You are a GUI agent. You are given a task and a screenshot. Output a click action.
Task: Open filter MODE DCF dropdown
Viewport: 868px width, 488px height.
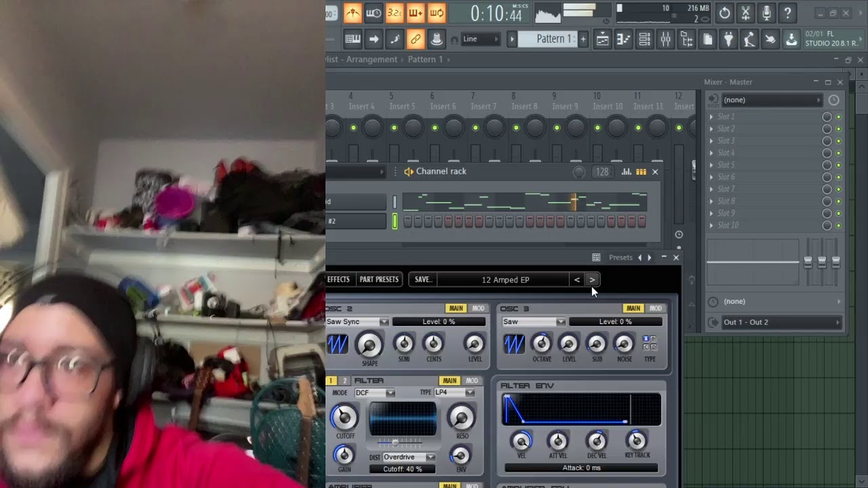[x=375, y=393]
